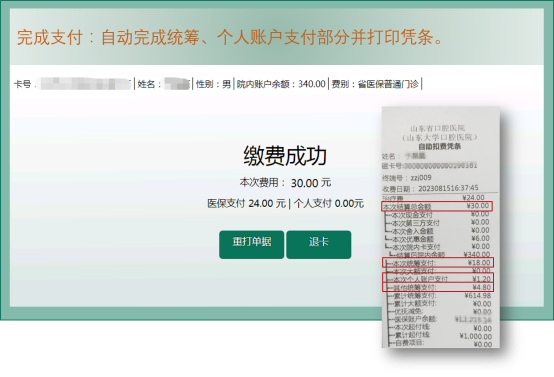554x377 pixels.
Task: Click the 本次统筹支付 ¥18.00 highlighted row
Action: pos(438,263)
